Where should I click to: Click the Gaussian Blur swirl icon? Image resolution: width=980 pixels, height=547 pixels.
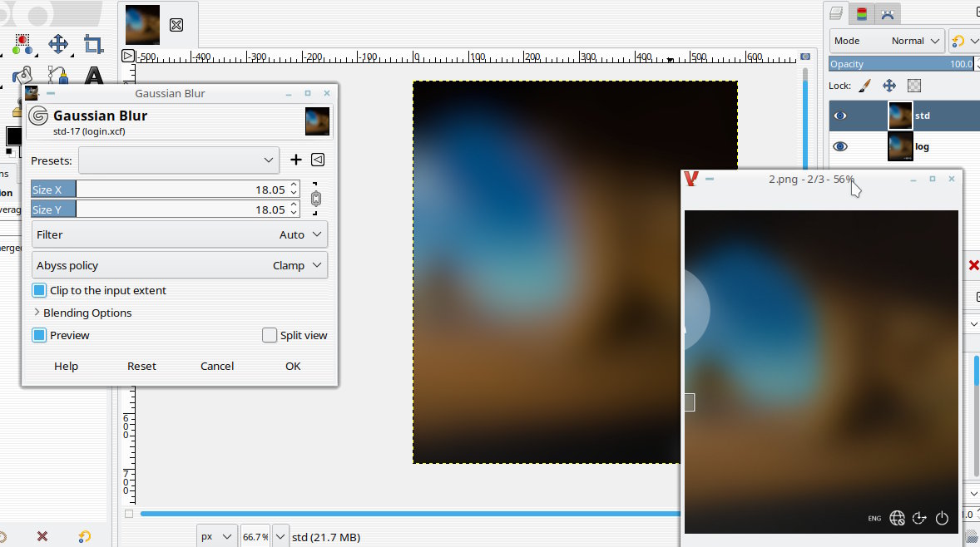point(38,116)
